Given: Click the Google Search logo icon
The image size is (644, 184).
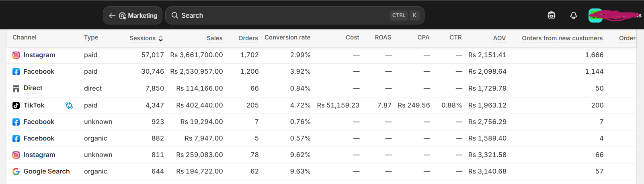Looking at the screenshot, I should (x=16, y=172).
